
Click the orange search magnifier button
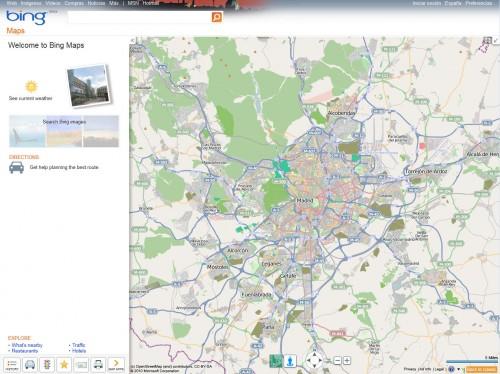click(217, 17)
